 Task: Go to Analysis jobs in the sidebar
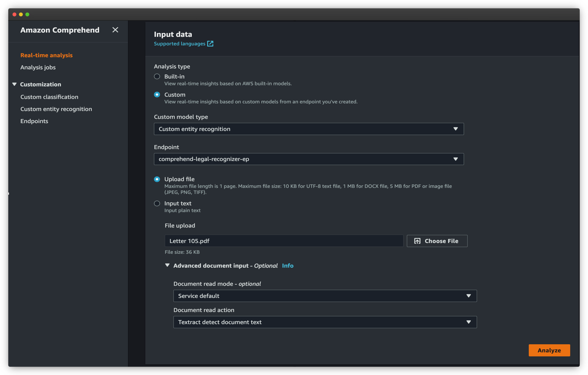38,67
